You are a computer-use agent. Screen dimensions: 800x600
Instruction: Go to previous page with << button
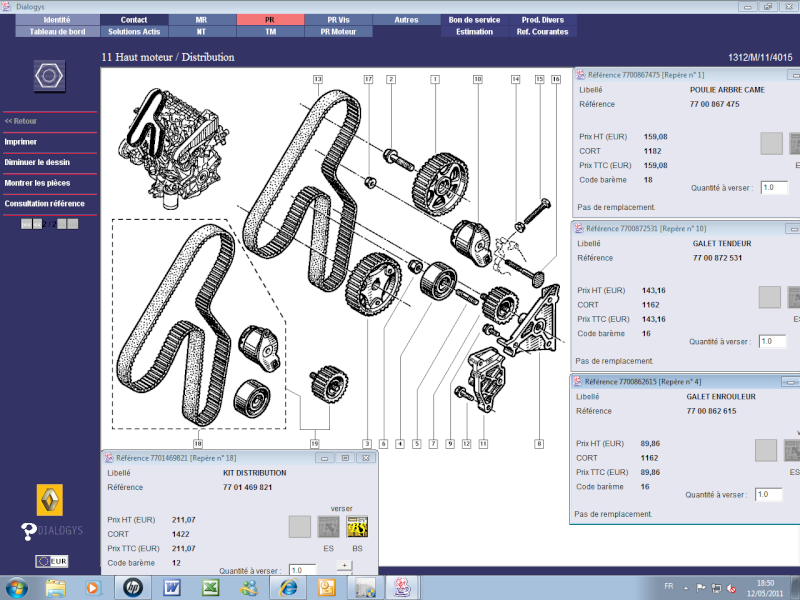(x=37, y=224)
